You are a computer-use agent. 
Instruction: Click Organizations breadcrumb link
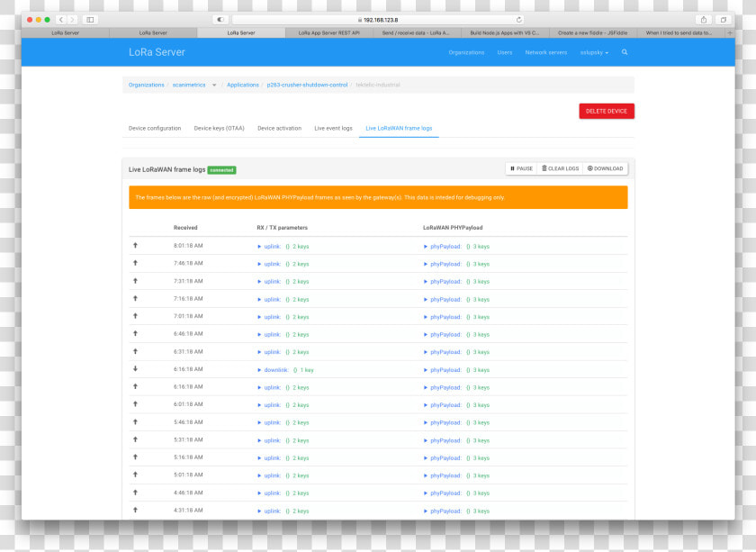(x=146, y=85)
